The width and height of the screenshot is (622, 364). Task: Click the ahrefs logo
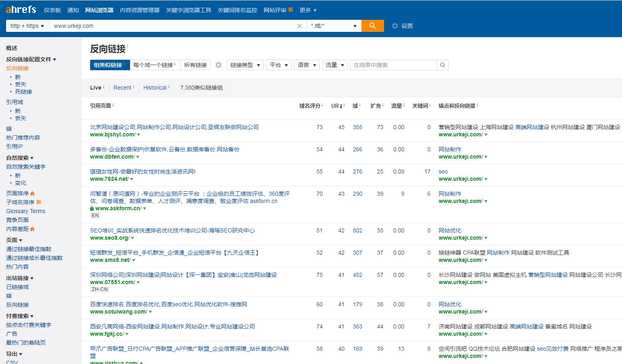pos(21,10)
